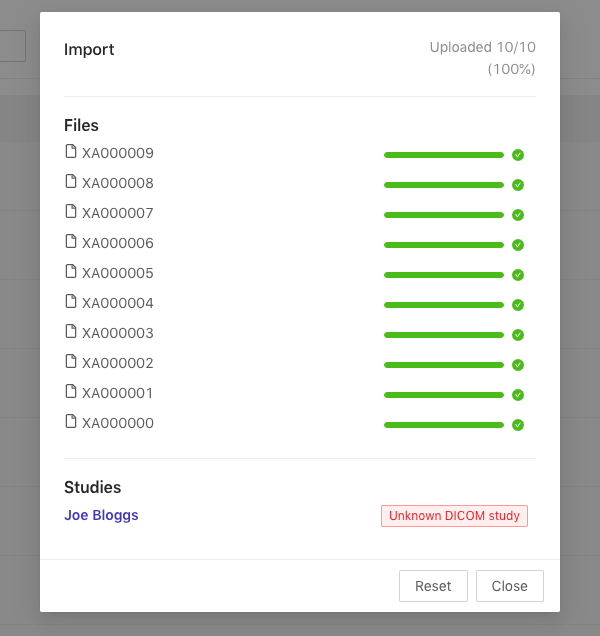Image resolution: width=600 pixels, height=636 pixels.
Task: Select the XA000002 file name
Action: [118, 363]
